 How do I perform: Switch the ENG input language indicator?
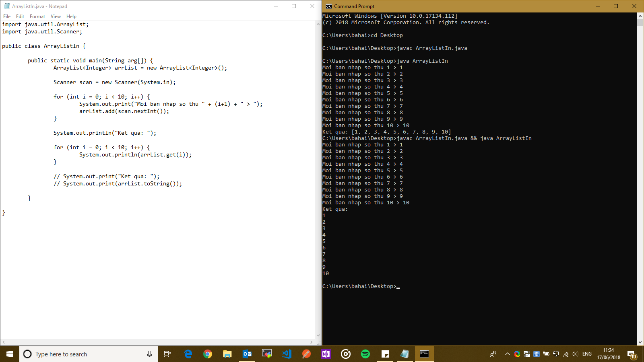587,354
